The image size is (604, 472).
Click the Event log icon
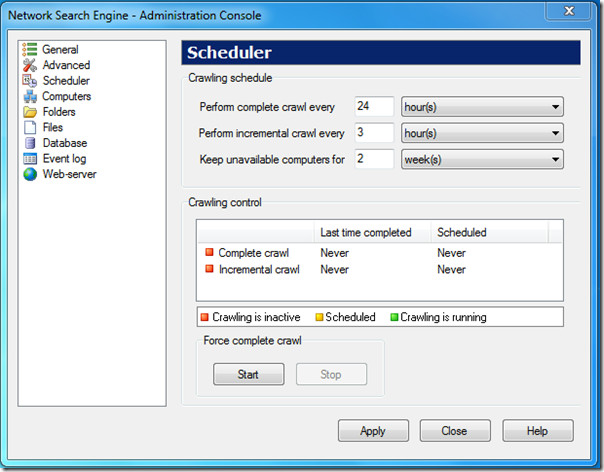[x=30, y=159]
